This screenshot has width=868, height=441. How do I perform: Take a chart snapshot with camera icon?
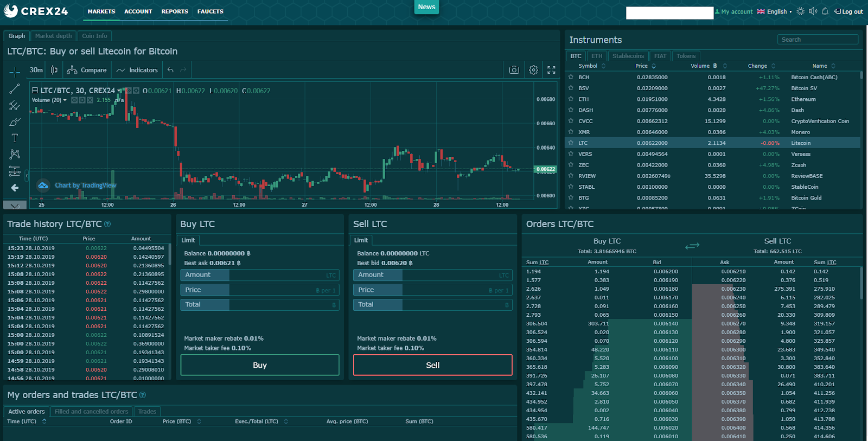pyautogui.click(x=514, y=70)
